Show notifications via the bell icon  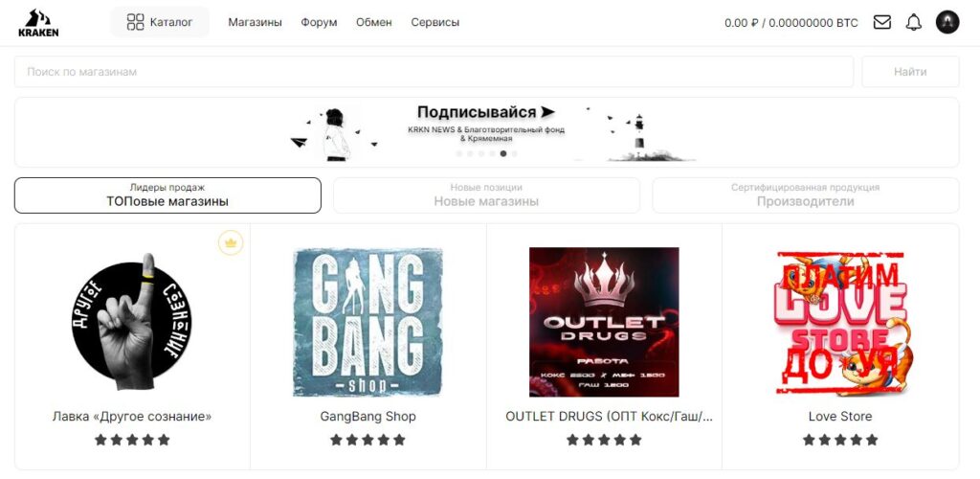(914, 22)
